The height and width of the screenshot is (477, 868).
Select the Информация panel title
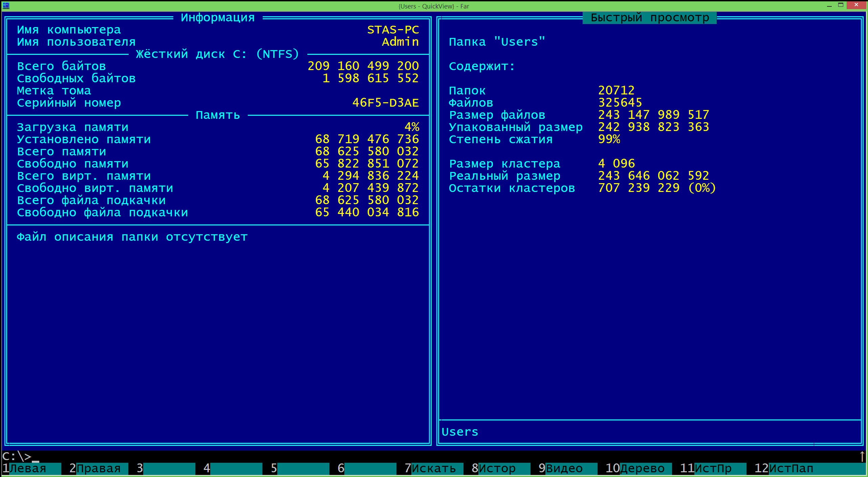coord(218,18)
